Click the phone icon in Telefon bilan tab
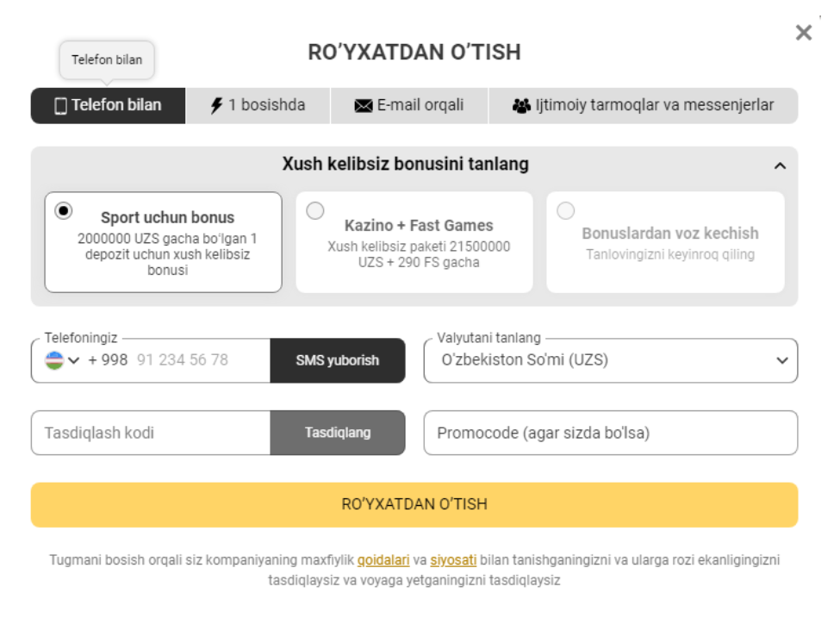This screenshot has height=618, width=840. tap(60, 106)
